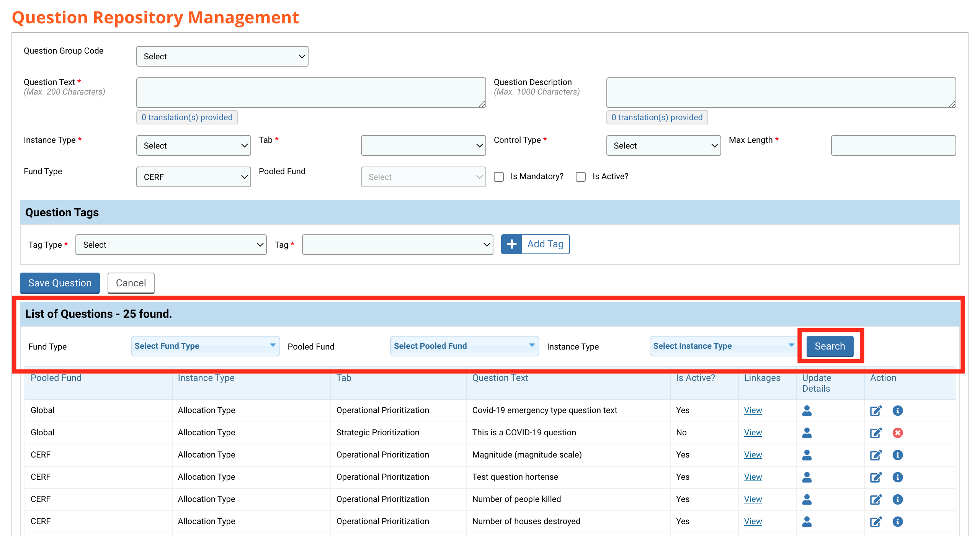Sort by Question Text column header
The image size is (980, 536).
click(500, 378)
